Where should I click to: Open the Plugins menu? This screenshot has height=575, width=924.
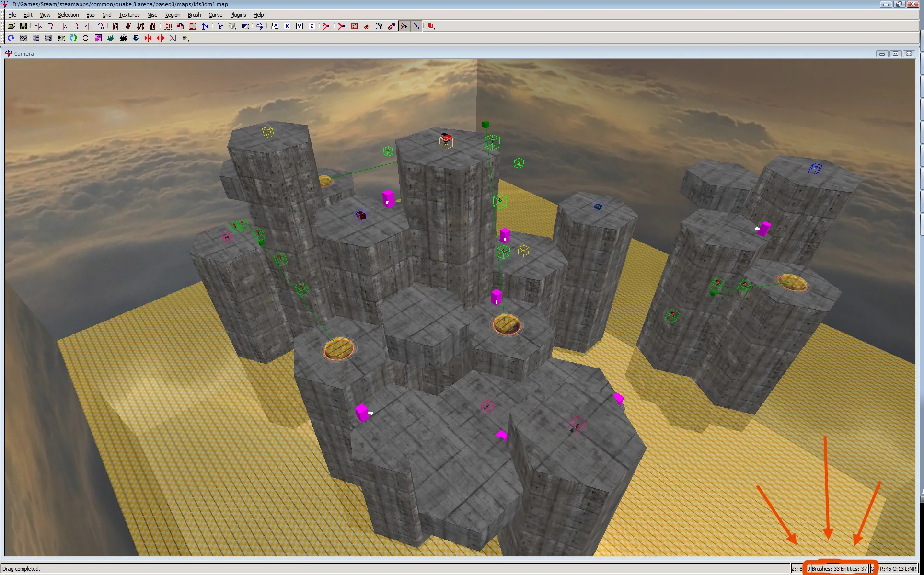tap(238, 15)
